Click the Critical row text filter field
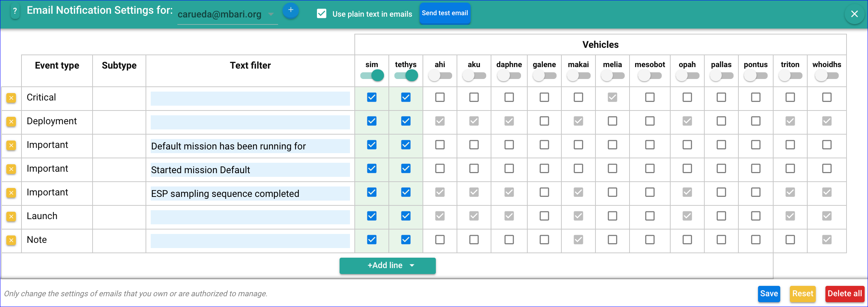The image size is (868, 307). 250,99
